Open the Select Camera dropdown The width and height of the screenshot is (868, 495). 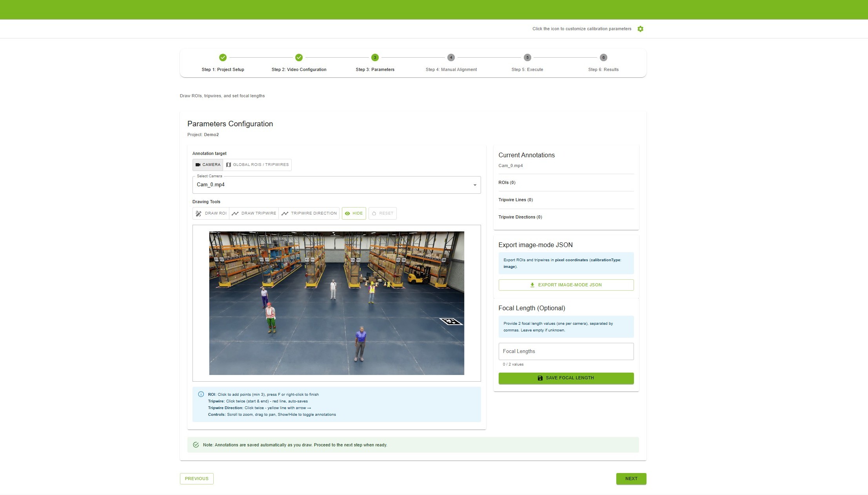click(x=336, y=185)
